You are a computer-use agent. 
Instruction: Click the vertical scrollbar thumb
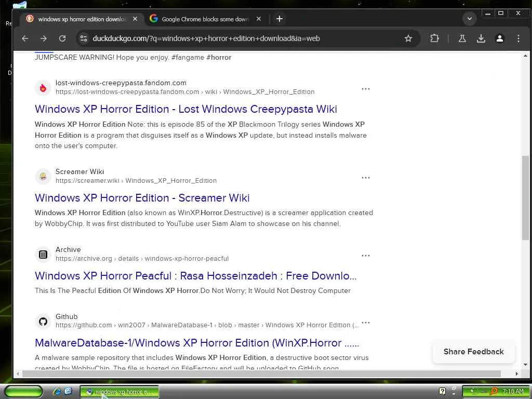pos(525,198)
